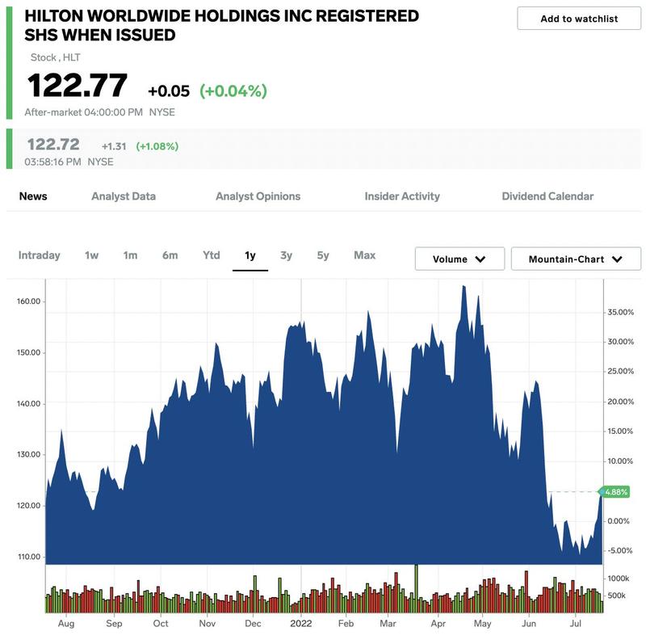Click the HLT stock ticker label
Screen dimensions: 646x644
coord(72,57)
